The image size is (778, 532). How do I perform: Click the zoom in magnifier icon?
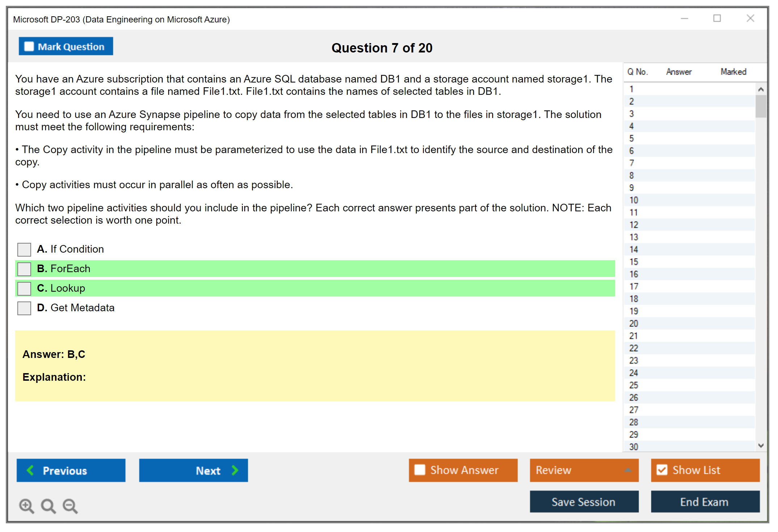[x=26, y=506]
